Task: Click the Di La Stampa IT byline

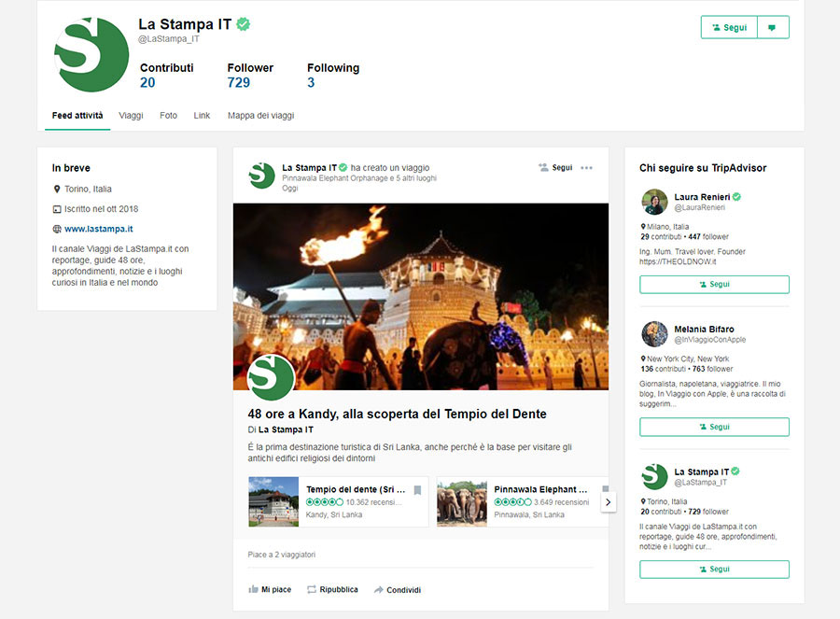Action: coord(280,429)
